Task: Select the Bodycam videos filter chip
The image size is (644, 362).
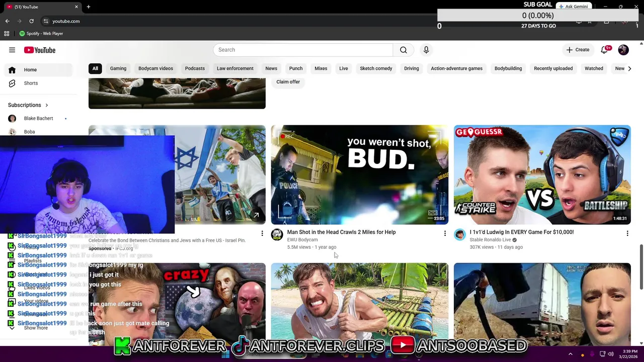Action: point(155,68)
